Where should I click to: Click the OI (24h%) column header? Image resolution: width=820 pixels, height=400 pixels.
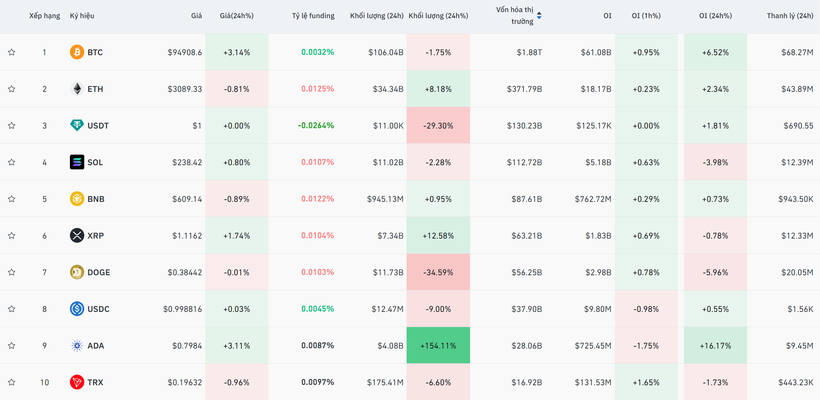click(x=715, y=16)
